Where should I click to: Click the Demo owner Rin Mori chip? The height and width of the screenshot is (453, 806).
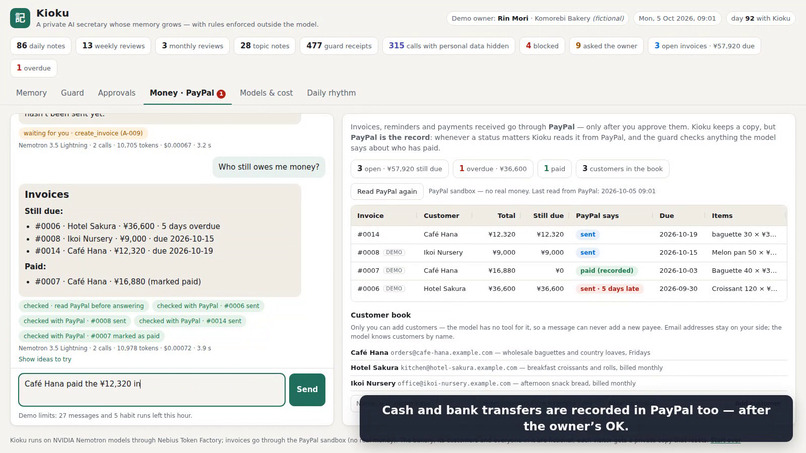click(x=537, y=19)
